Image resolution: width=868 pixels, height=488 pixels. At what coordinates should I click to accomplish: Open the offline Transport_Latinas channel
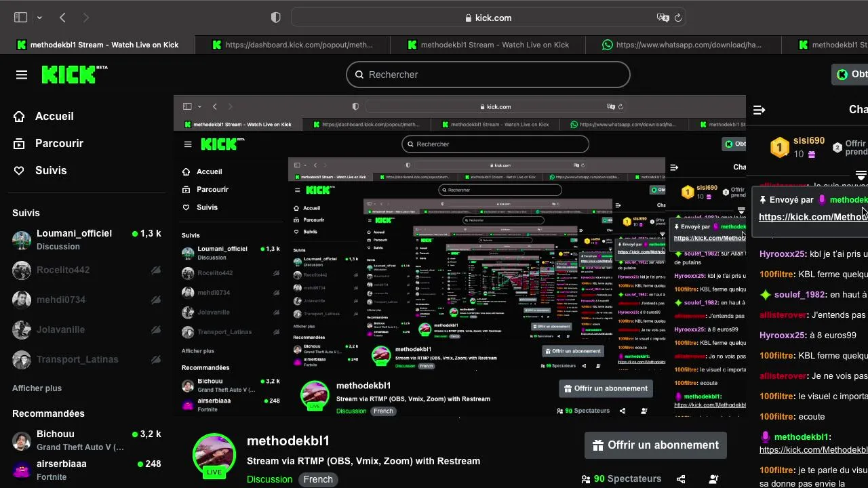(87, 359)
